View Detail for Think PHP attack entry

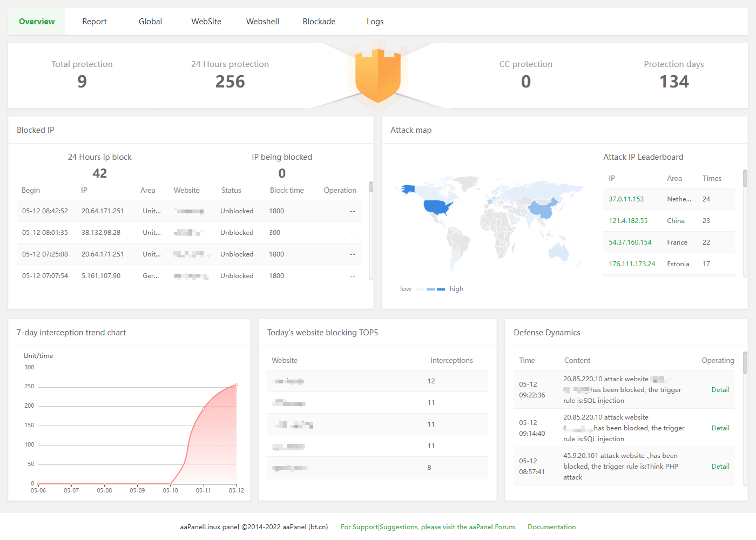(720, 467)
